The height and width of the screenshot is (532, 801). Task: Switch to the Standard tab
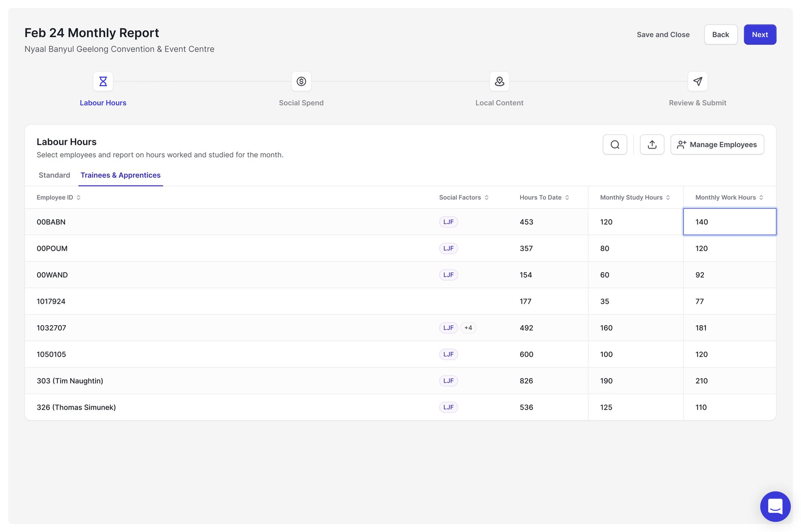point(54,175)
